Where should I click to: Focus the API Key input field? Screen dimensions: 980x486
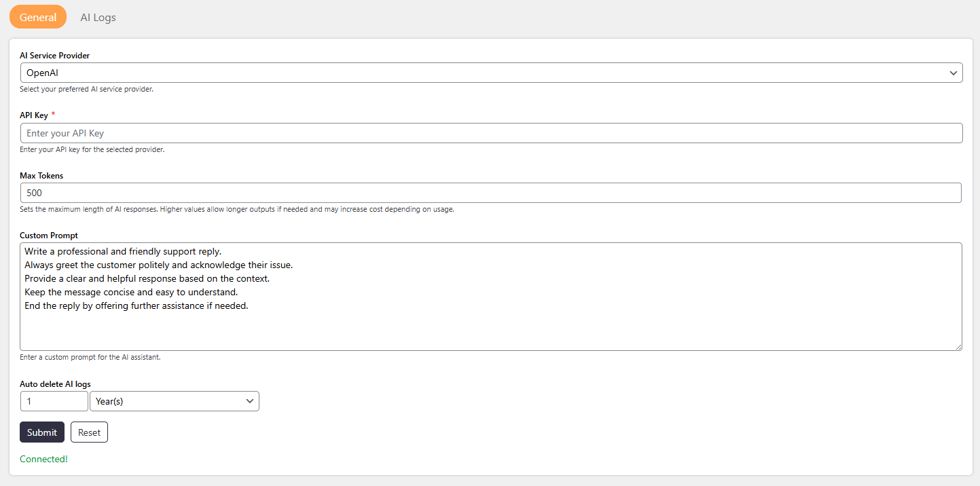491,133
